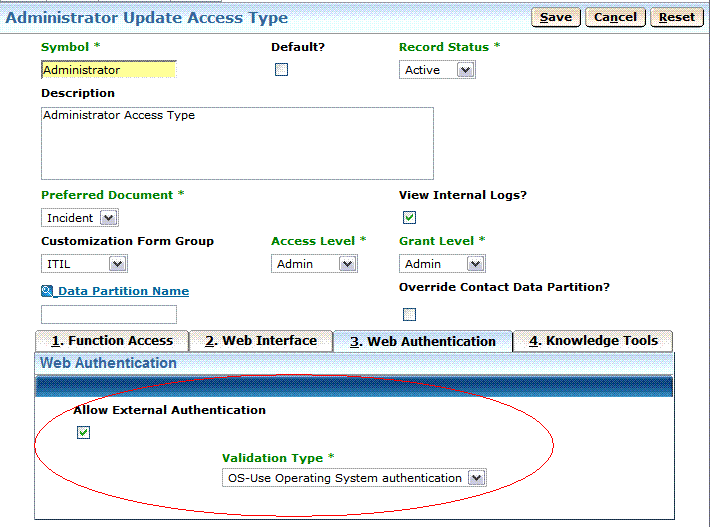Click the Data Partition Name link
The image size is (710, 527).
pyautogui.click(x=123, y=291)
